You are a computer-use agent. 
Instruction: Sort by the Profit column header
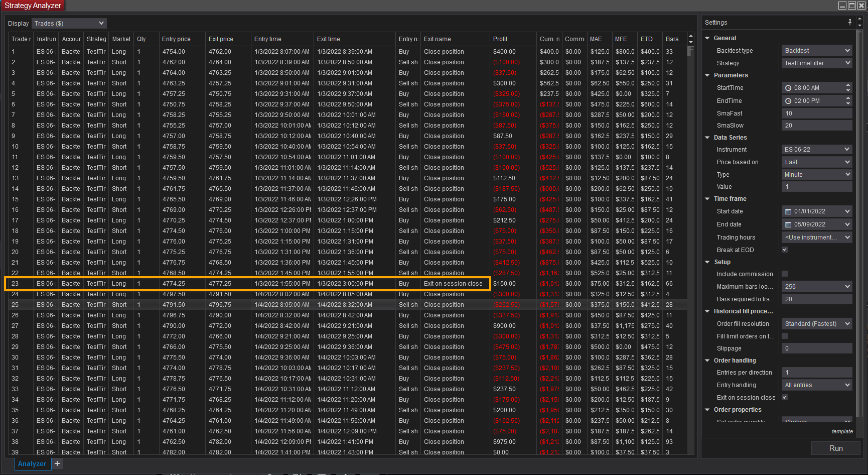513,39
